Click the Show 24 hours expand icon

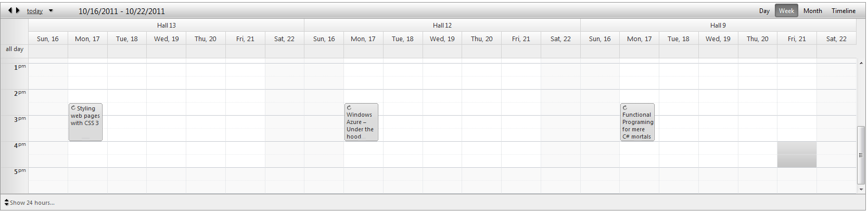click(6, 203)
